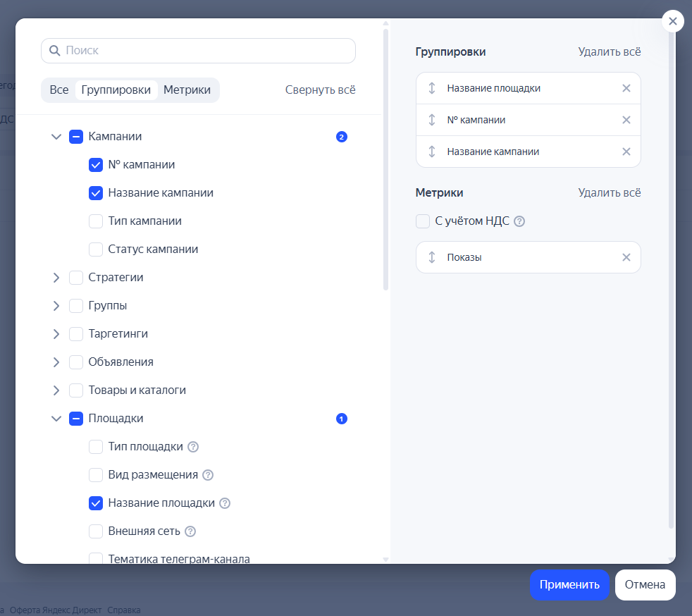
Task: Click help icon beside Вид размещения
Action: (x=208, y=475)
